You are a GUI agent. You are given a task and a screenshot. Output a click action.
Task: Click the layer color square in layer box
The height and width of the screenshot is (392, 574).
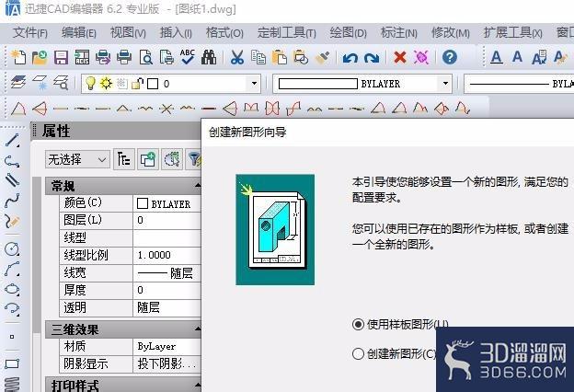point(153,84)
